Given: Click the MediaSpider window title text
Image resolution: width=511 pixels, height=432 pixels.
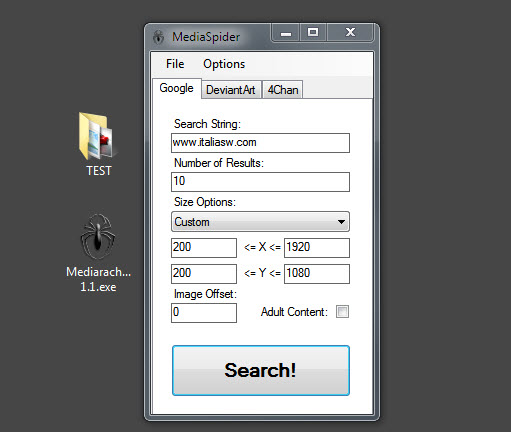Looking at the screenshot, I should (x=206, y=37).
